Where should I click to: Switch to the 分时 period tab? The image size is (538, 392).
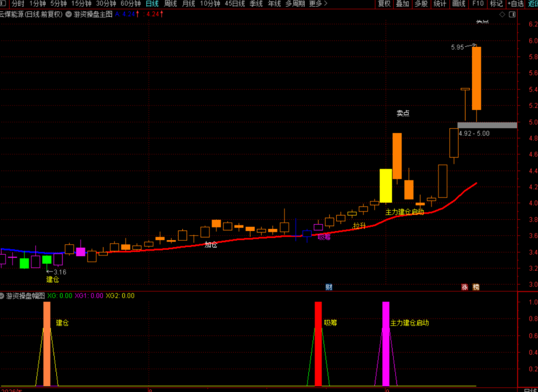point(18,4)
